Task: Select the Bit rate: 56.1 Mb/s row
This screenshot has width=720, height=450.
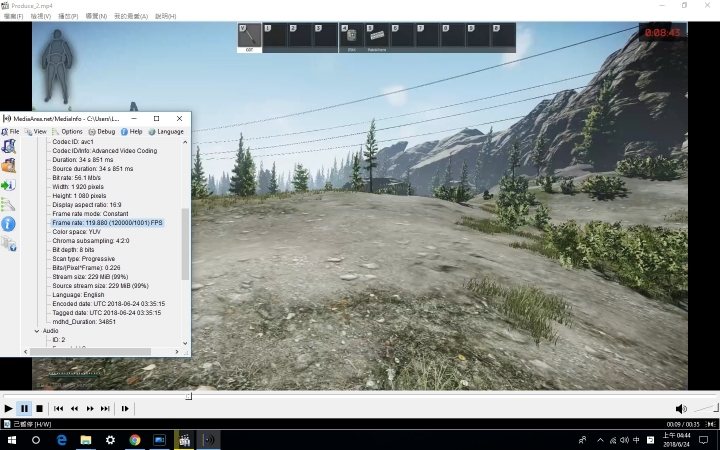Action: click(x=77, y=178)
